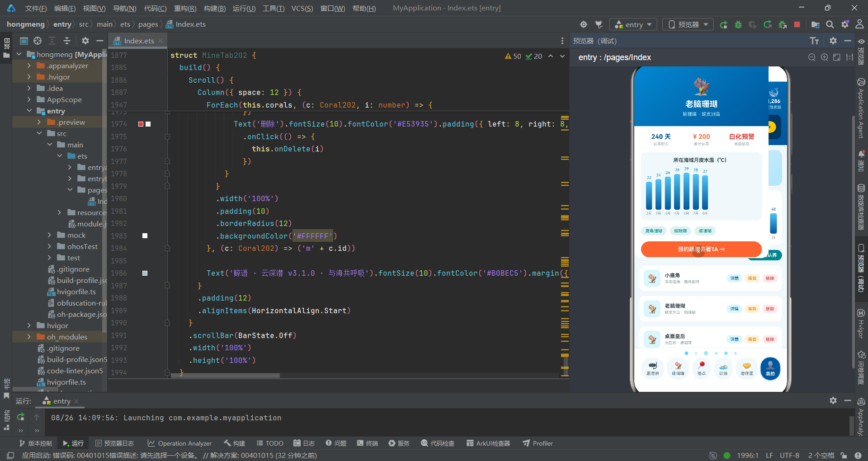Open the Profiler tool window
868x461 pixels.
point(538,443)
